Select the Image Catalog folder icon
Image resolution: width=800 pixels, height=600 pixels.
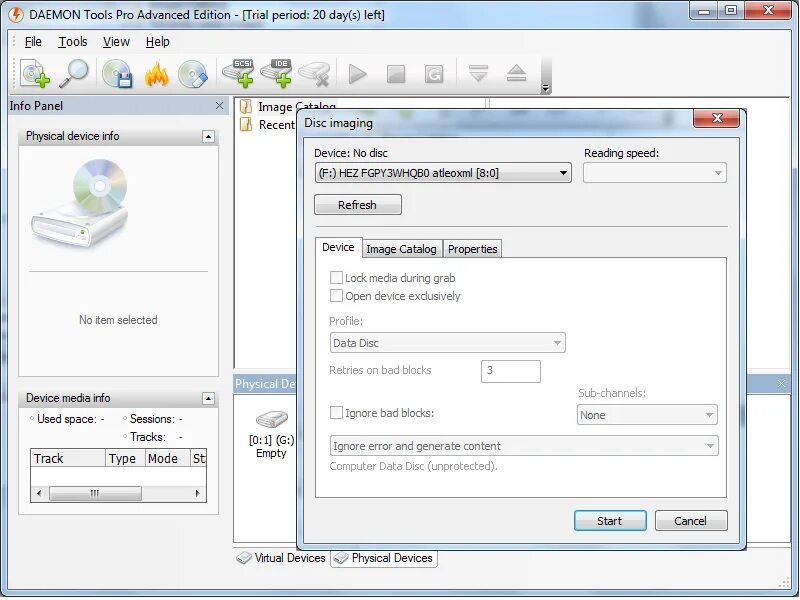pyautogui.click(x=246, y=107)
